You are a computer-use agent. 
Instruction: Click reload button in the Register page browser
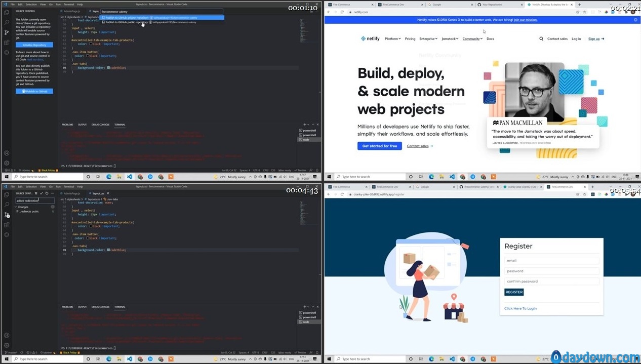pos(342,194)
